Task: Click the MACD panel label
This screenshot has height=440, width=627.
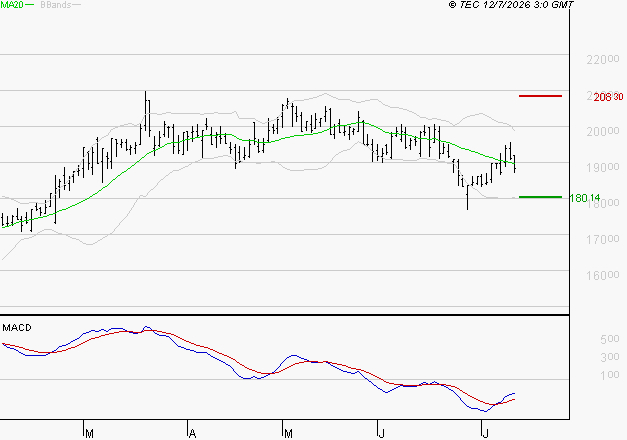Action: click(17, 328)
